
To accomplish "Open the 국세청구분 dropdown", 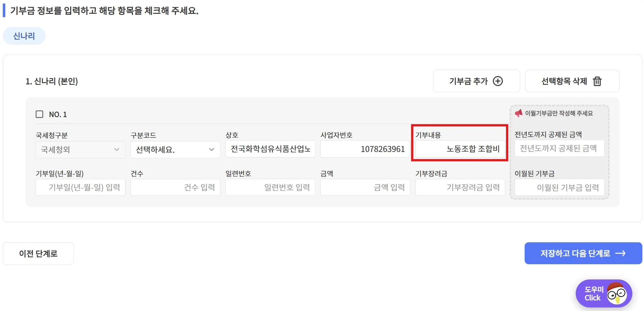I will 80,150.
